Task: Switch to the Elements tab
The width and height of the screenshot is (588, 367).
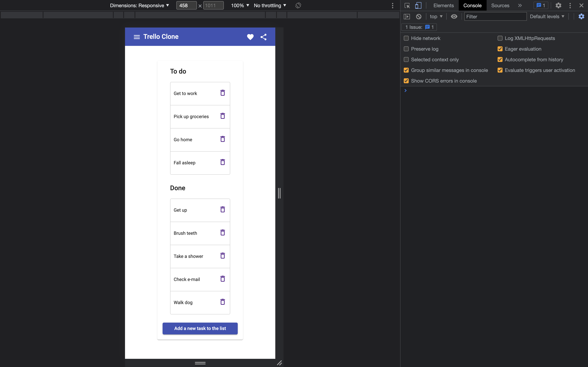Action: coord(443,5)
